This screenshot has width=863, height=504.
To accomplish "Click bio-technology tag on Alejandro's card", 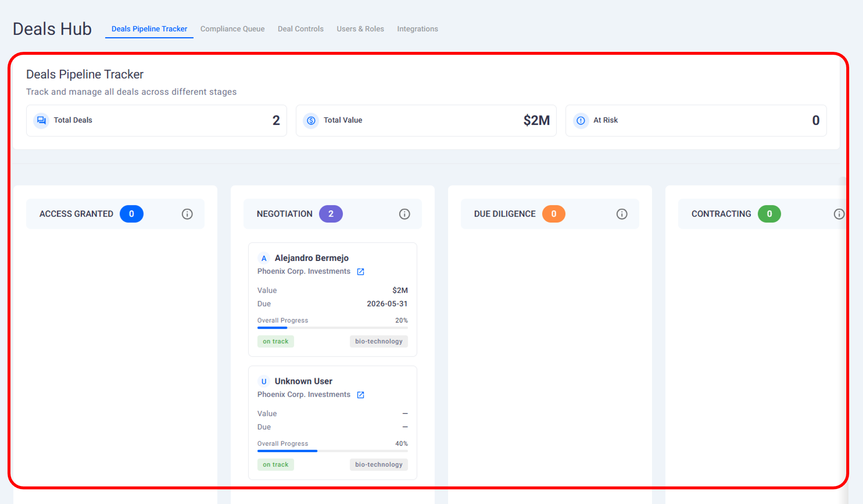I will (x=378, y=341).
